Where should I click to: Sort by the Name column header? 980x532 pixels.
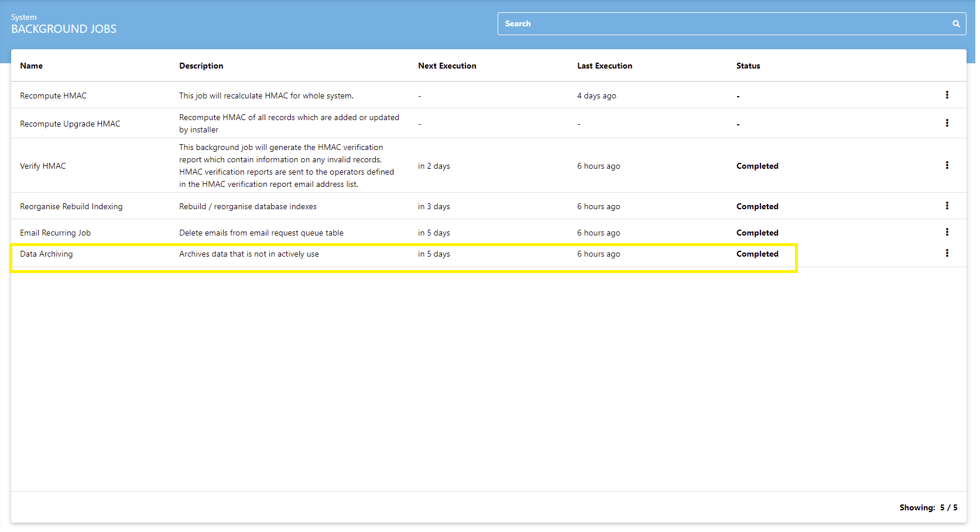[32, 66]
